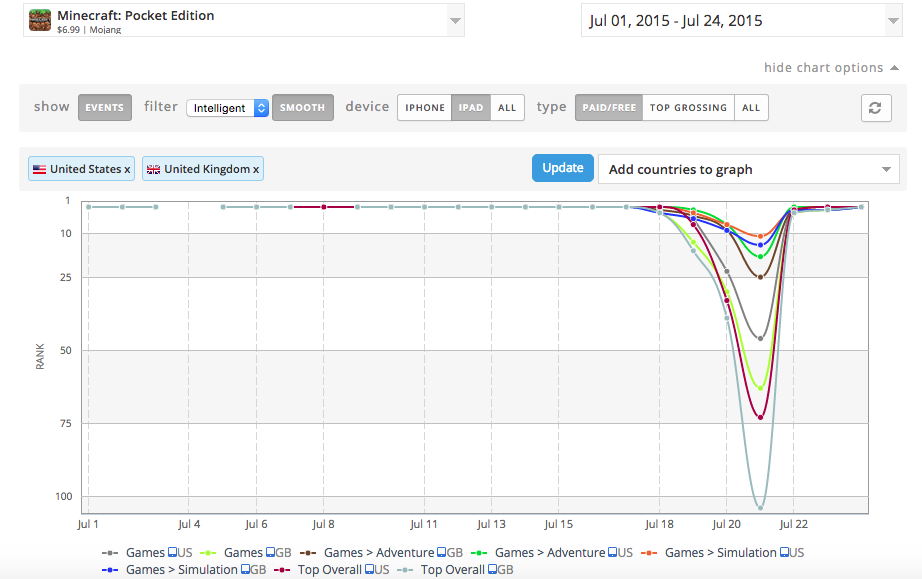Image resolution: width=922 pixels, height=579 pixels.
Task: Open the date range dropdown
Action: pos(892,20)
